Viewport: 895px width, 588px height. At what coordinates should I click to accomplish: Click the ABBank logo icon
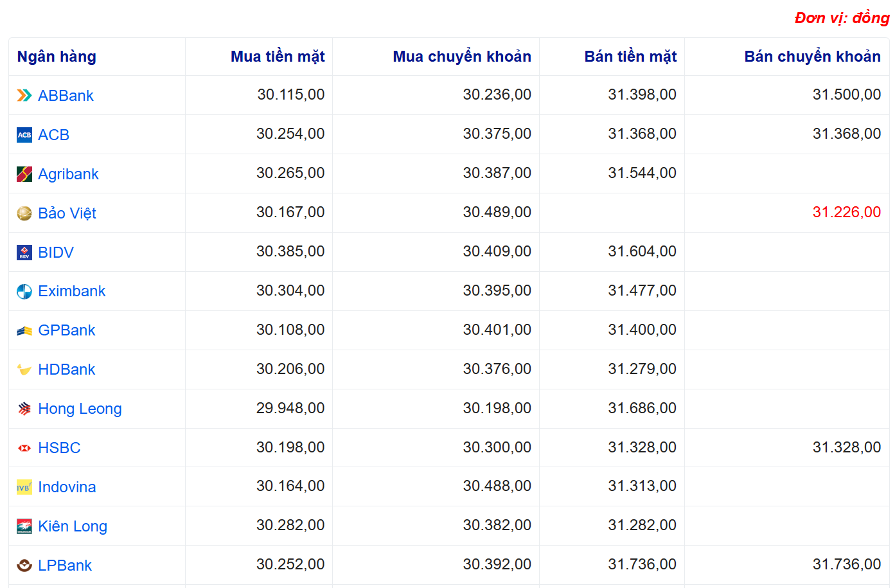[x=24, y=96]
